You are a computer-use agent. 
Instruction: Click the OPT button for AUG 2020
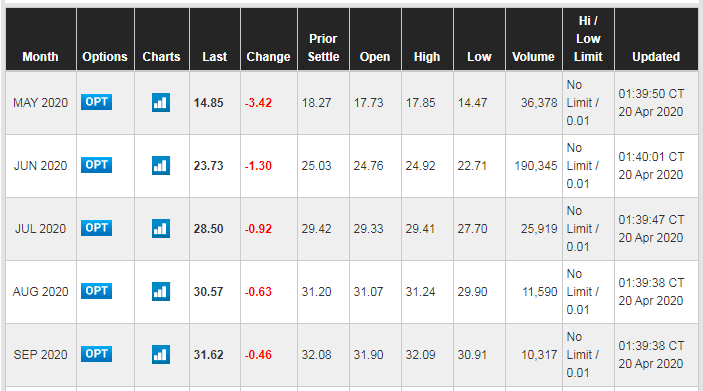coord(96,291)
